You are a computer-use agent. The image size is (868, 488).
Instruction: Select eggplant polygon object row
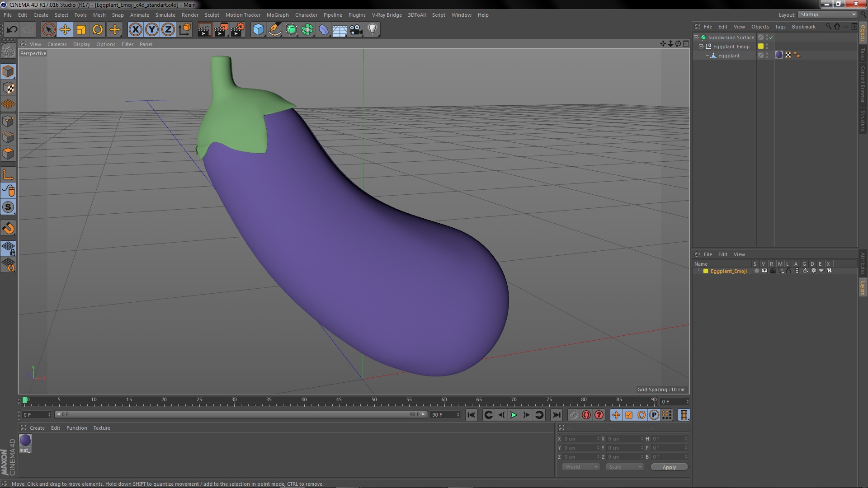tap(729, 56)
